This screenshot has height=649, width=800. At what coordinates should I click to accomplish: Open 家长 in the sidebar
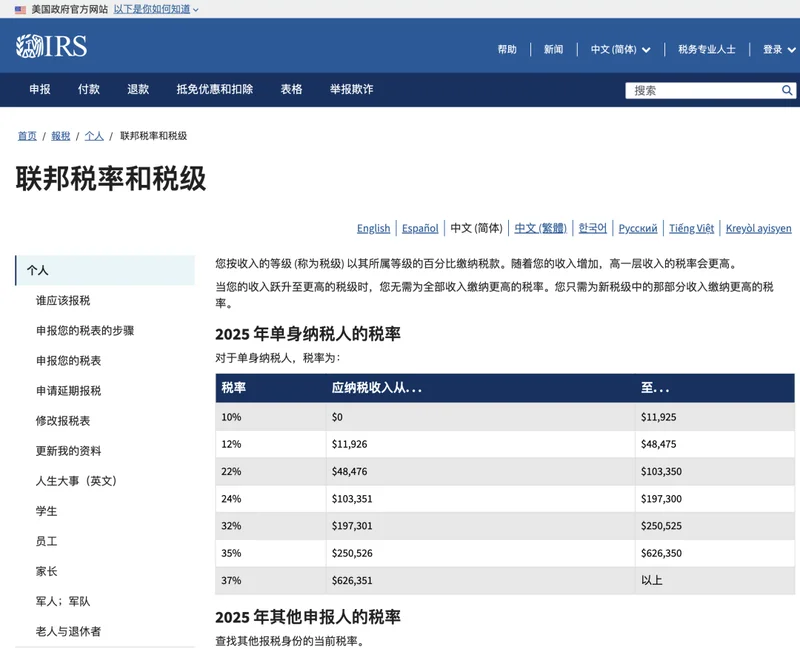point(46,571)
